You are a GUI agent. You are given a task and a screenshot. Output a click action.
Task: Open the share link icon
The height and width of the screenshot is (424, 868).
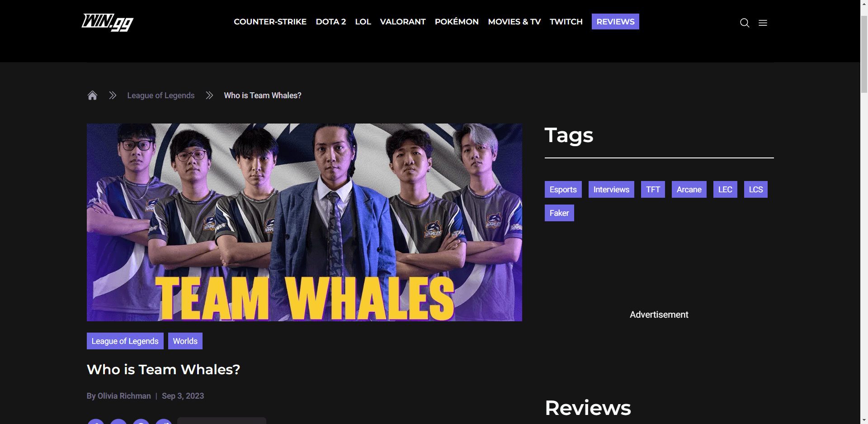tap(164, 422)
